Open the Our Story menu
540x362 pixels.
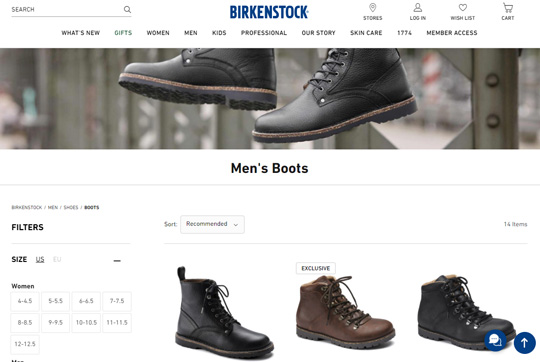pyautogui.click(x=318, y=33)
